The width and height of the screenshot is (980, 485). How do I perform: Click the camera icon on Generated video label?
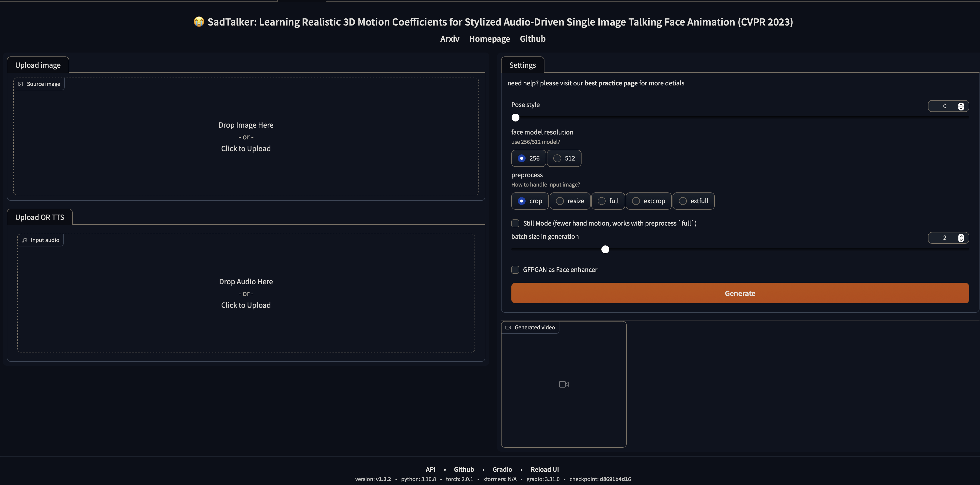pyautogui.click(x=508, y=327)
